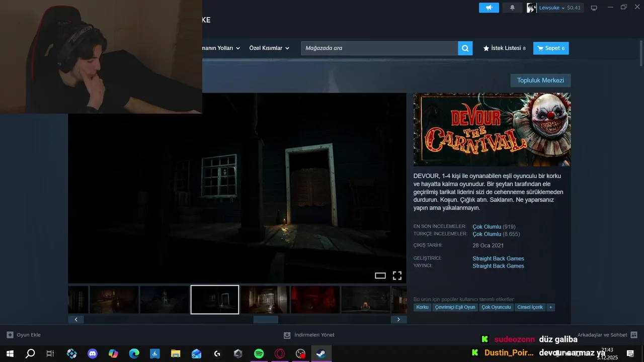This screenshot has width=644, height=362.
Task: Enter fullscreen on the screenshot viewer
Action: pos(397,276)
